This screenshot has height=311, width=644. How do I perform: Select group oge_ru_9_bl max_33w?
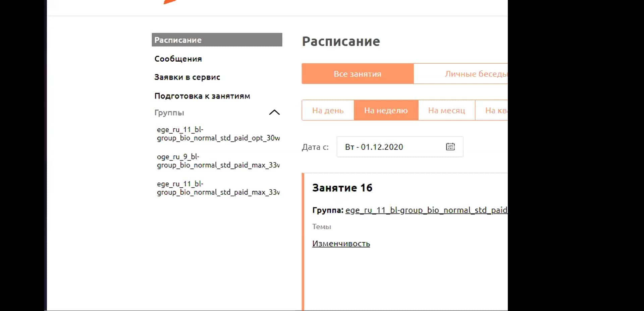tap(218, 161)
